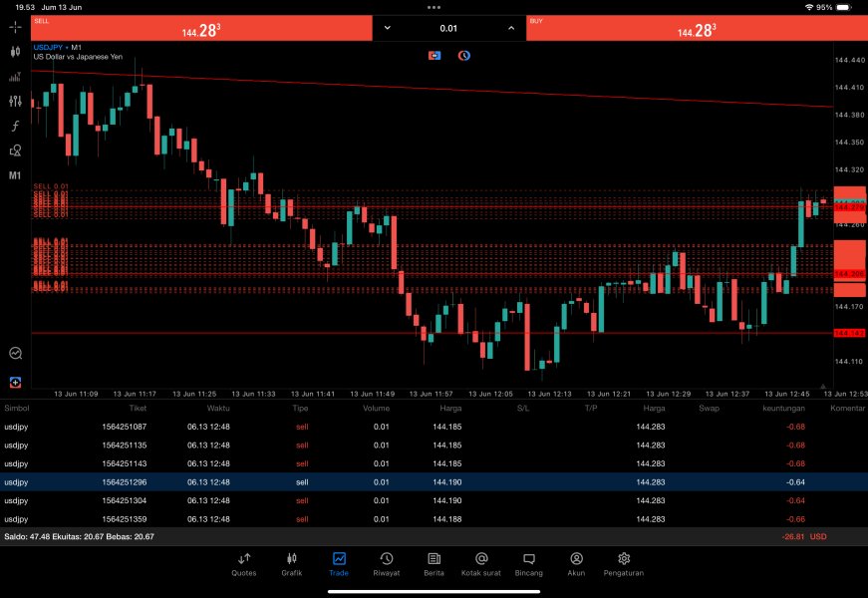Open the Pengaturan settings tab

pyautogui.click(x=624, y=564)
